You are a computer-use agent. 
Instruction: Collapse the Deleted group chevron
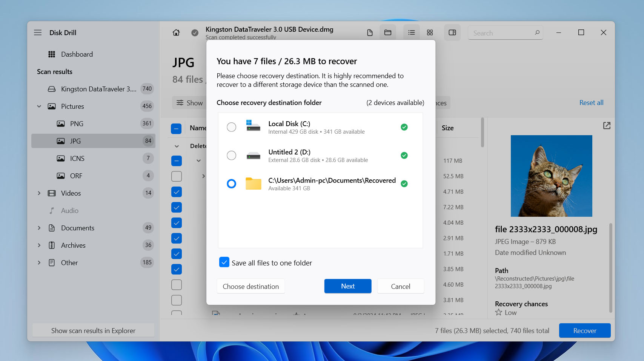[x=177, y=146]
